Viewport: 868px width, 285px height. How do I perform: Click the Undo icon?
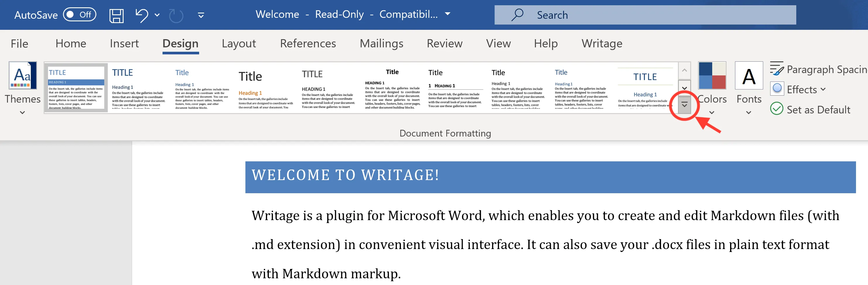click(x=141, y=15)
